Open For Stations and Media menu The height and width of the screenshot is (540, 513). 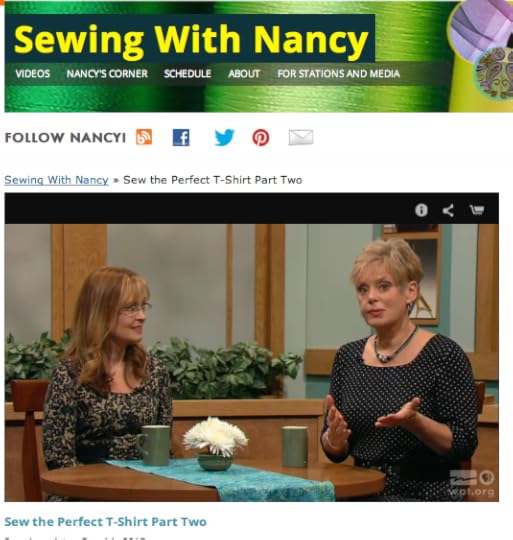pyautogui.click(x=338, y=74)
